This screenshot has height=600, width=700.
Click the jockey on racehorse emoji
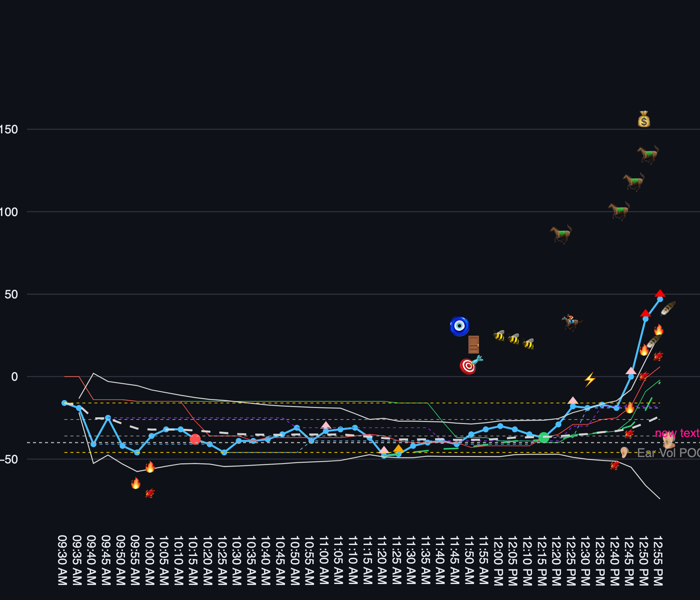[571, 322]
